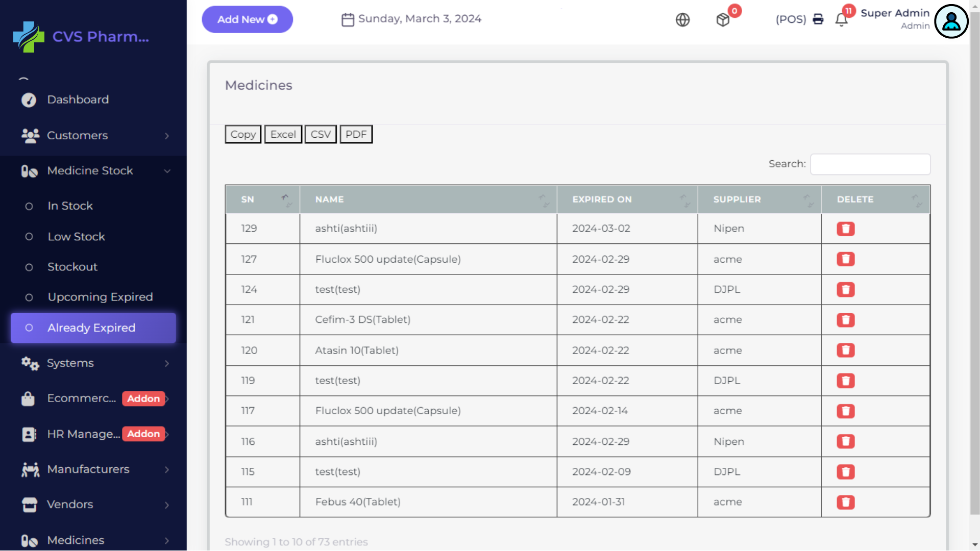Open the box icon with 0 badge
980x551 pixels.
click(723, 19)
